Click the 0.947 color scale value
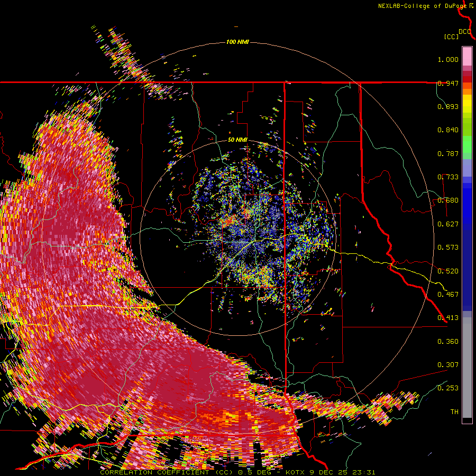The image size is (476, 476). click(x=448, y=83)
